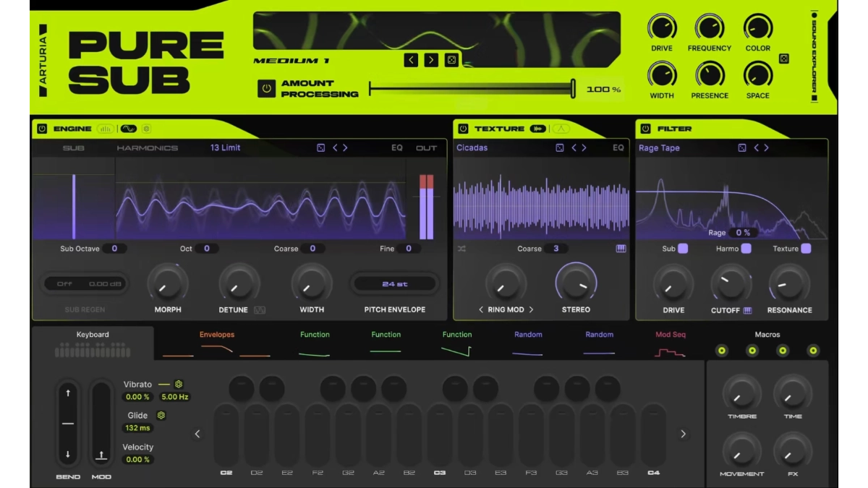
Task: Open the Engine gear settings icon
Action: [146, 129]
